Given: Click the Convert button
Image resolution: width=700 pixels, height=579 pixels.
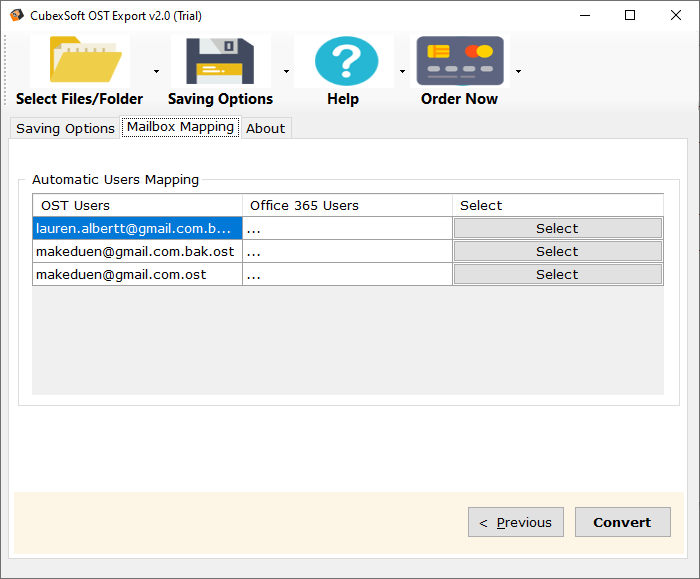Looking at the screenshot, I should 622,522.
